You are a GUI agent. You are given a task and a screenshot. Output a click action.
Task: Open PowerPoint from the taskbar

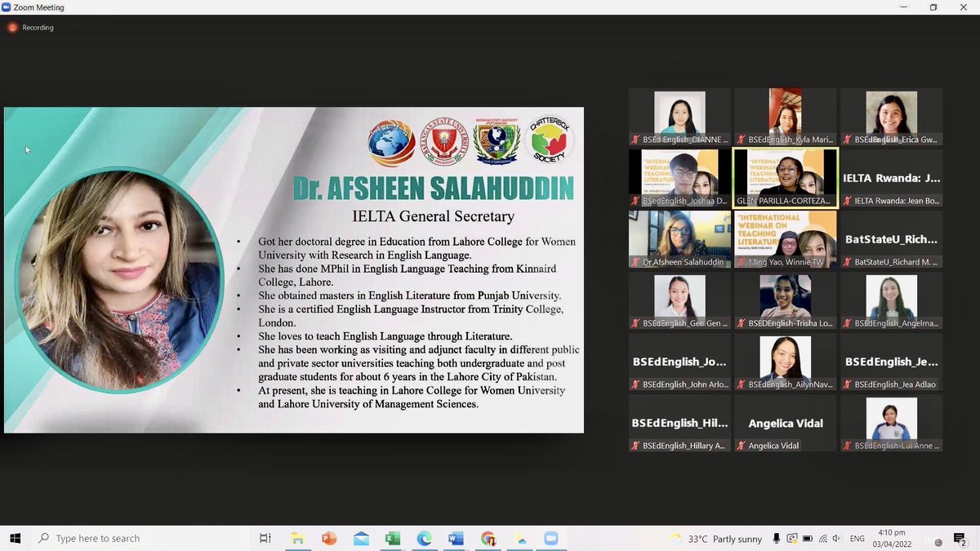click(329, 538)
